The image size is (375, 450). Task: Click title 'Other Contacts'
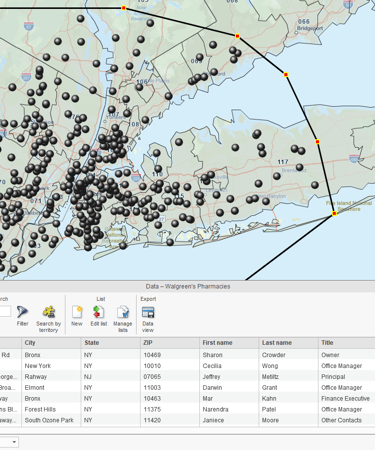click(341, 420)
